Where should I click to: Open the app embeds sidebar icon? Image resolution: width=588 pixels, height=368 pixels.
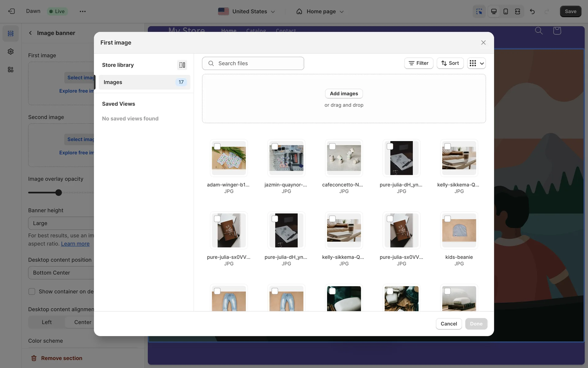(11, 70)
